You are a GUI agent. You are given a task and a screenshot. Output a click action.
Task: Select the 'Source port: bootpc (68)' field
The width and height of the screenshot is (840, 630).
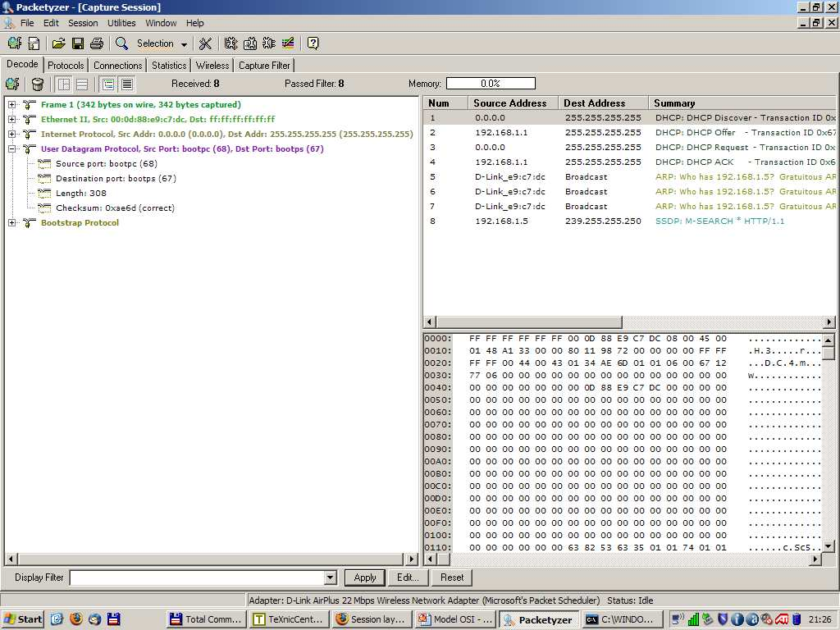[x=107, y=164]
